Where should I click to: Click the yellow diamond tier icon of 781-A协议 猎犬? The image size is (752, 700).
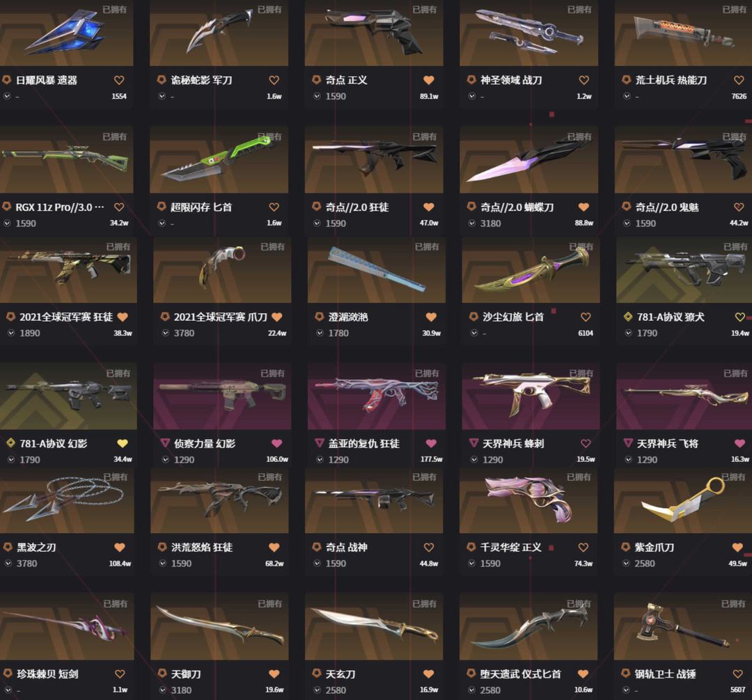[x=628, y=316]
